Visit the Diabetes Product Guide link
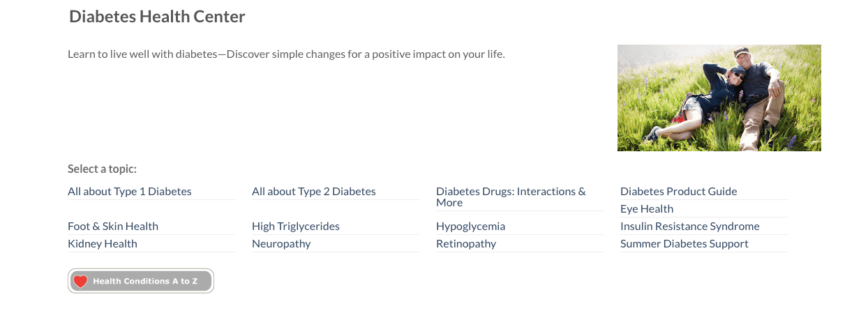Screen dimensions: 868x329 679,191
